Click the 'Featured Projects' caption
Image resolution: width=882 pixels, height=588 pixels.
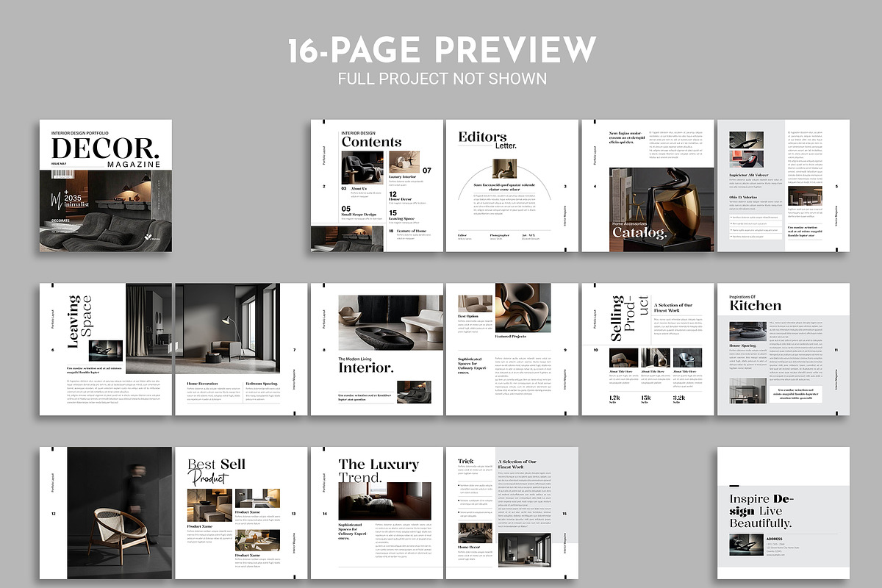pyautogui.click(x=512, y=336)
